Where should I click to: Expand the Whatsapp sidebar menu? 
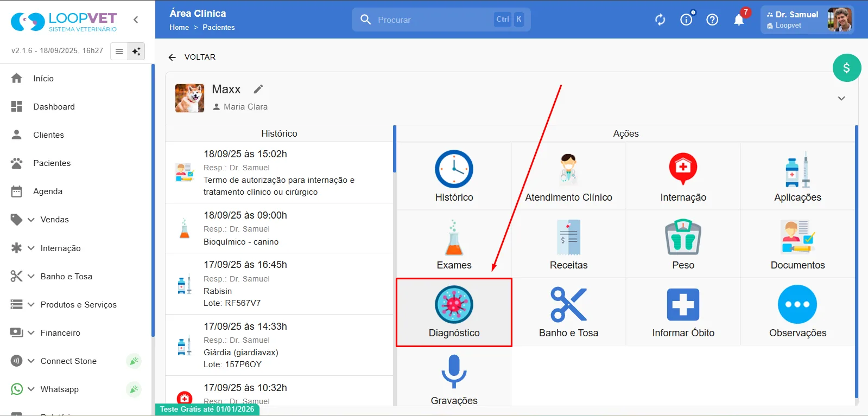76,389
